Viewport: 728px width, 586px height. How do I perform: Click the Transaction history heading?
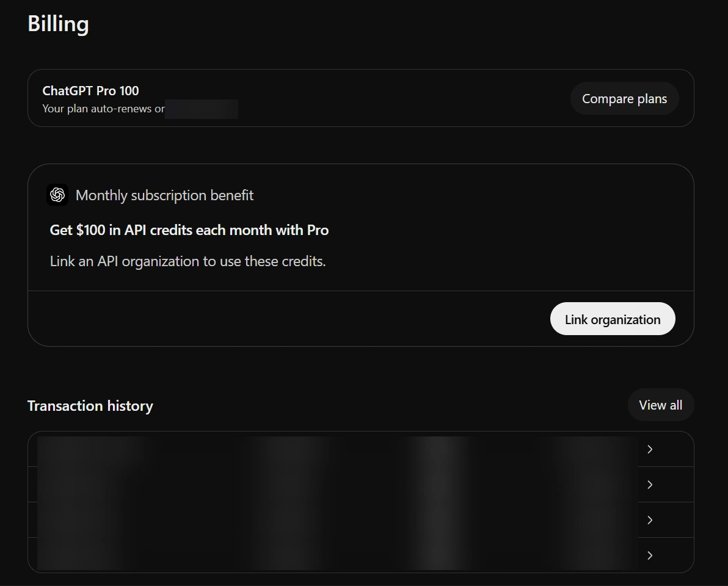90,406
